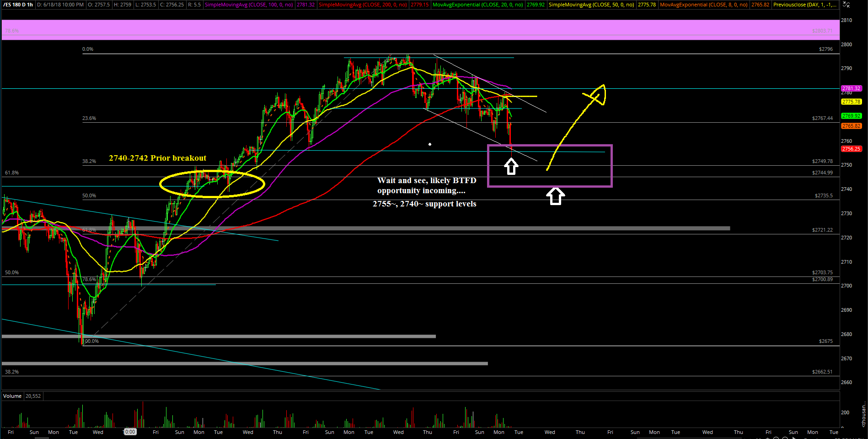Screen dimensions: 868x439
Task: Click the 2660 tick on price axis
Action: [847, 382]
